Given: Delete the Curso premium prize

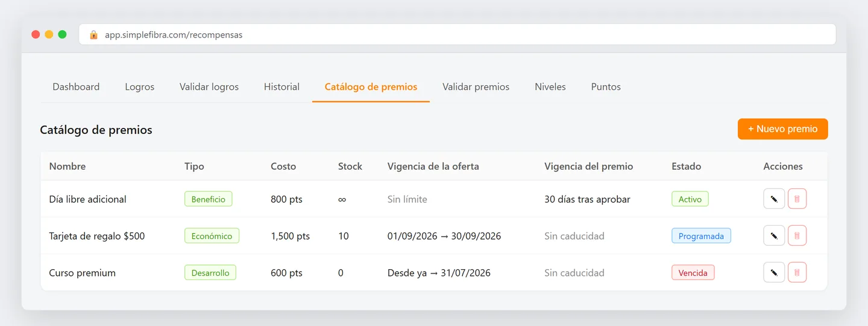Looking at the screenshot, I should pos(797,272).
